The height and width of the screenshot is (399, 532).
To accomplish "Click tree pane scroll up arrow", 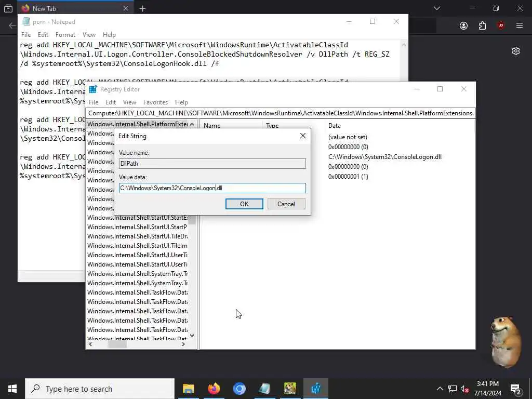I will coord(192,124).
